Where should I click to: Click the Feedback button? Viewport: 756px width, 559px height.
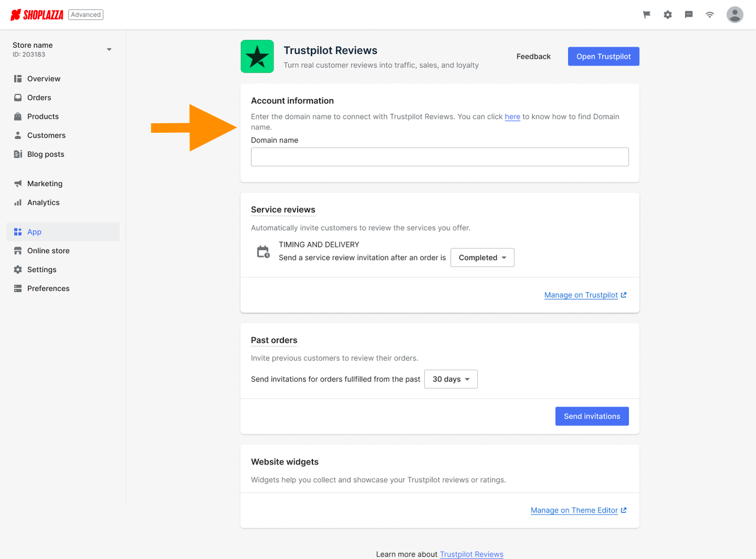[x=533, y=57]
